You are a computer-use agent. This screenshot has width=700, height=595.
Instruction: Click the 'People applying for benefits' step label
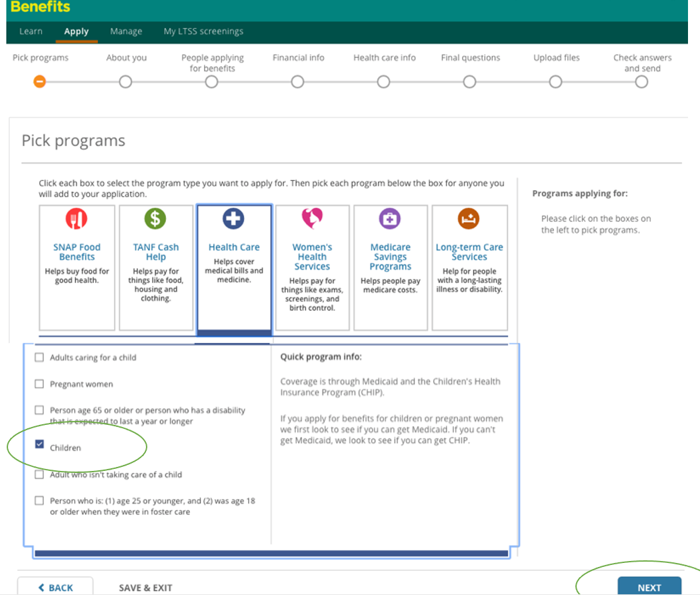(x=213, y=63)
